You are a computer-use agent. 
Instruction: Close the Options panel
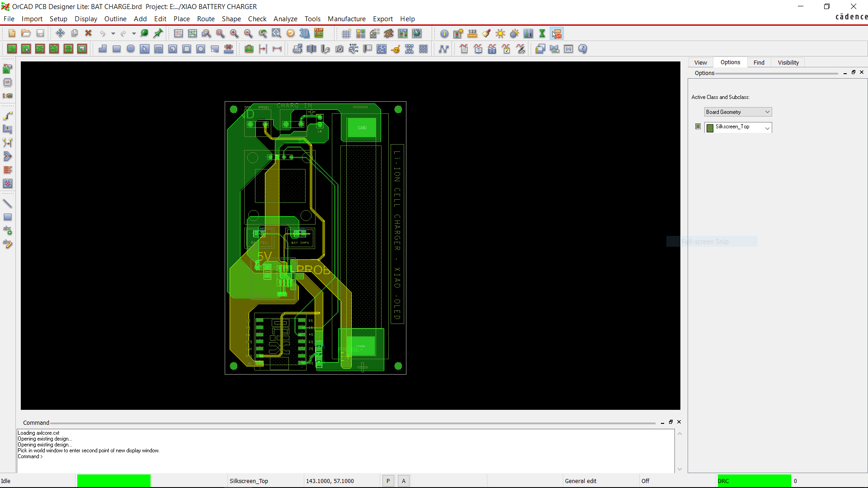click(862, 72)
